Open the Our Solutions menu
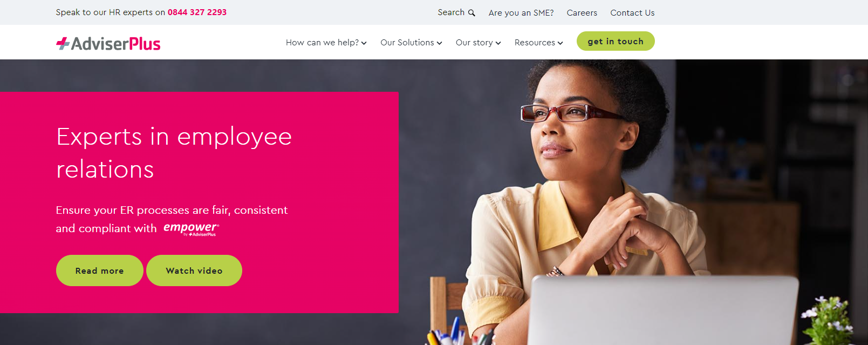 click(x=407, y=43)
